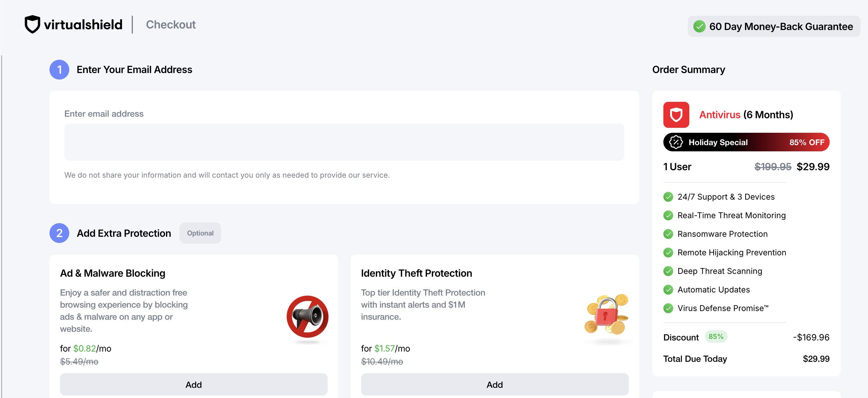868x398 pixels.
Task: Click green check beside Deep Threat Scanning
Action: (x=668, y=271)
